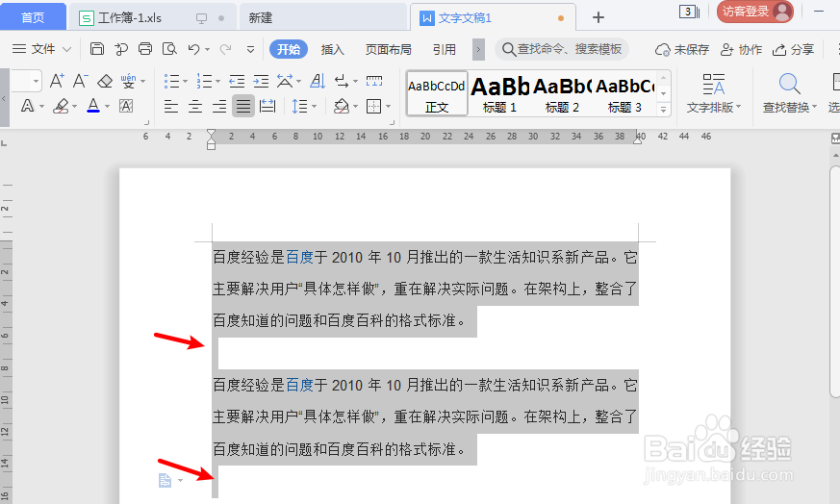Switch to the 首页 tab
Screen dimensions: 840x504
33,17
